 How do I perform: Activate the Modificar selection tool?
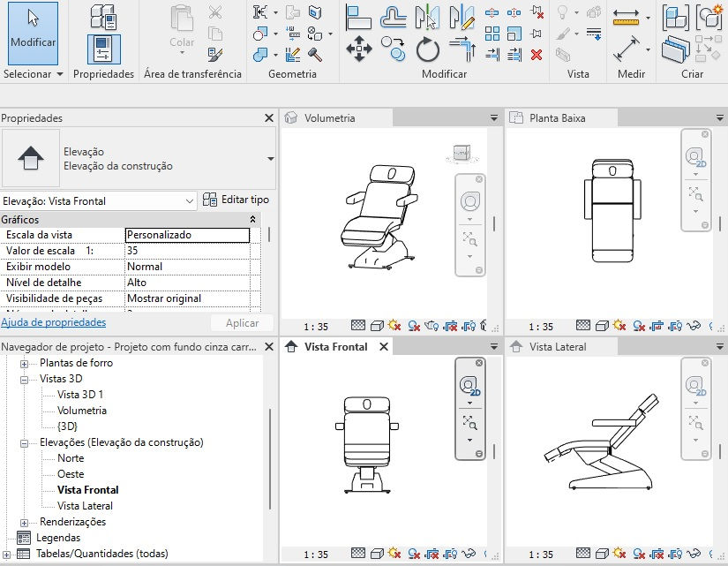click(33, 34)
